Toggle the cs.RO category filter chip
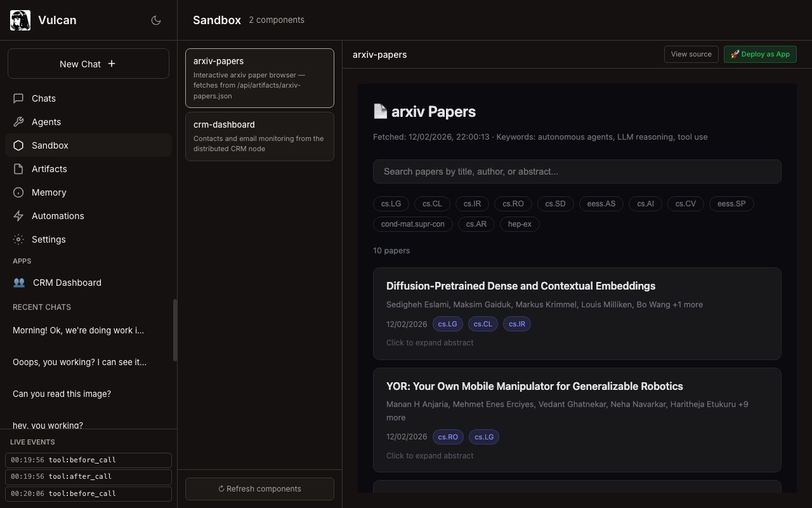 pyautogui.click(x=513, y=204)
